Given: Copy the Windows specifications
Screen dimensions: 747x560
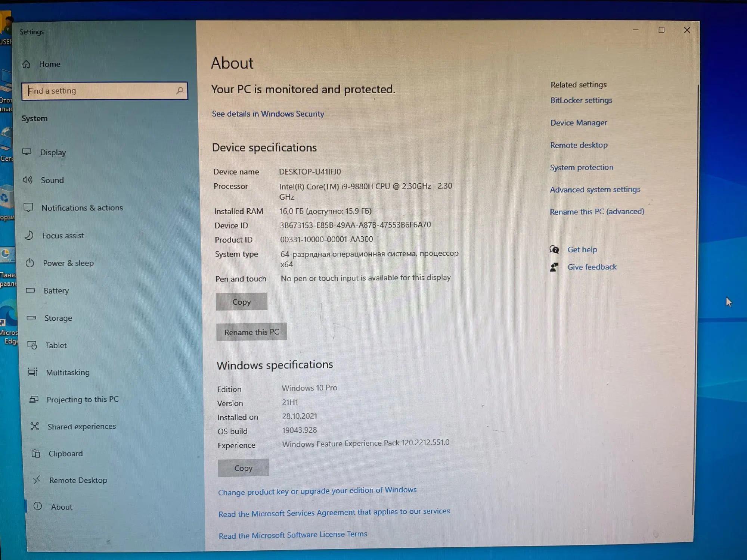Looking at the screenshot, I should pos(243,468).
